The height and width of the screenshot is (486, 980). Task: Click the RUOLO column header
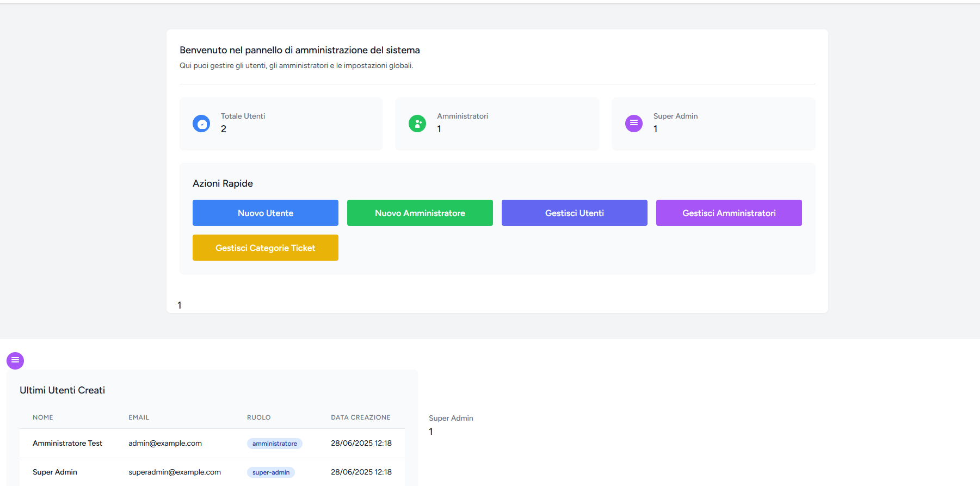(x=259, y=417)
